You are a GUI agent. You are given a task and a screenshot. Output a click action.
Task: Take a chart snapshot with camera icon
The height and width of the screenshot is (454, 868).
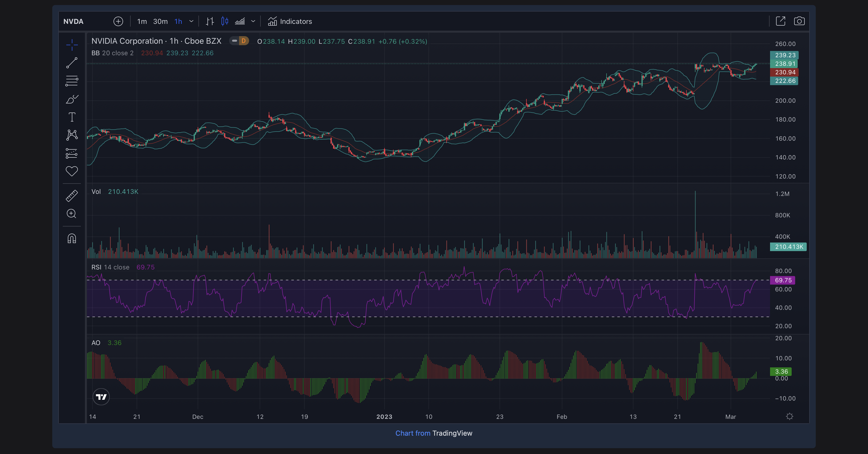coord(799,22)
